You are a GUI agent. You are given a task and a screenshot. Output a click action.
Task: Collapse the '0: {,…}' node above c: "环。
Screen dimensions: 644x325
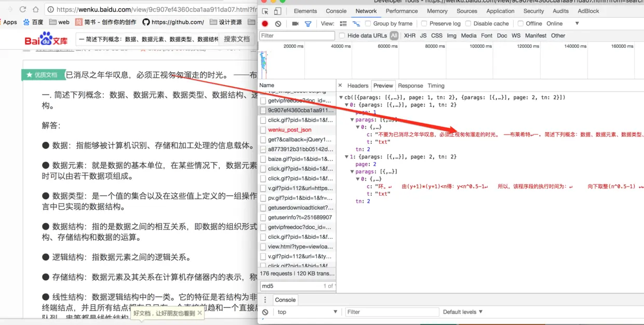point(357,179)
